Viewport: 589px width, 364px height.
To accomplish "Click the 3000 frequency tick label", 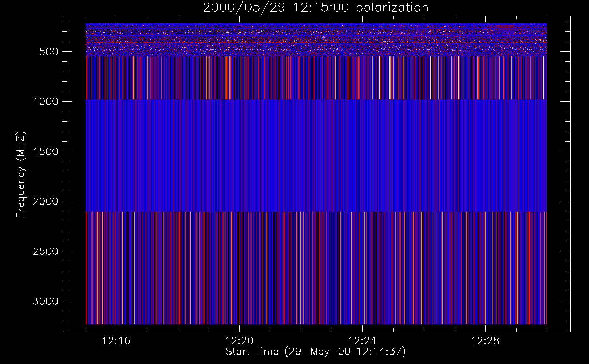I will coord(46,301).
